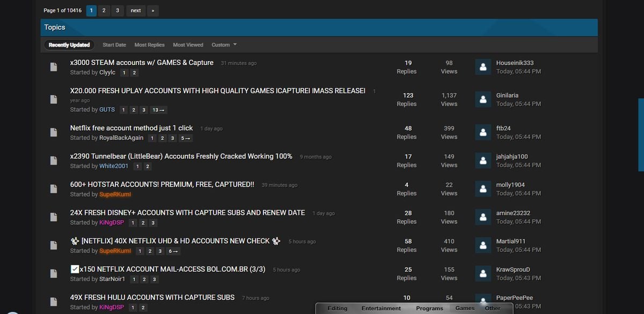The height and width of the screenshot is (314, 644).
Task: Open ftb24's profile avatar icon
Action: click(x=483, y=132)
